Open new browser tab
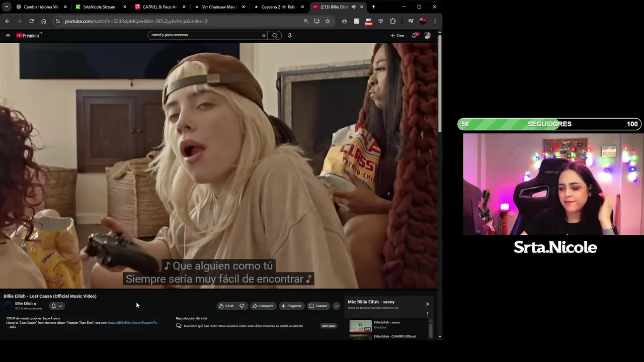The height and width of the screenshot is (362, 644). click(373, 7)
